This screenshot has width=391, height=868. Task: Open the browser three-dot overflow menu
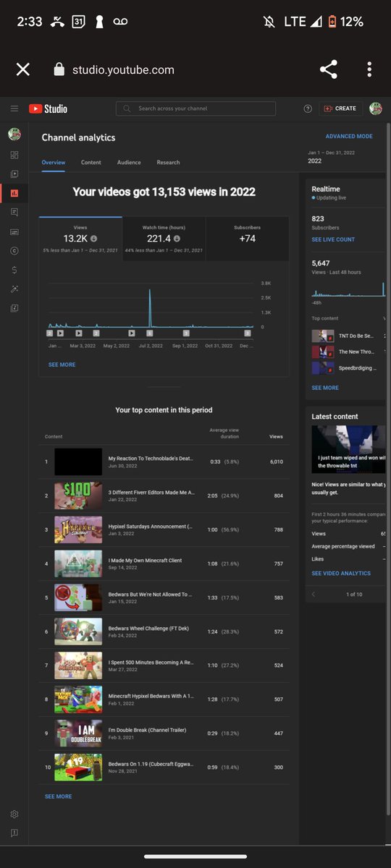[369, 69]
